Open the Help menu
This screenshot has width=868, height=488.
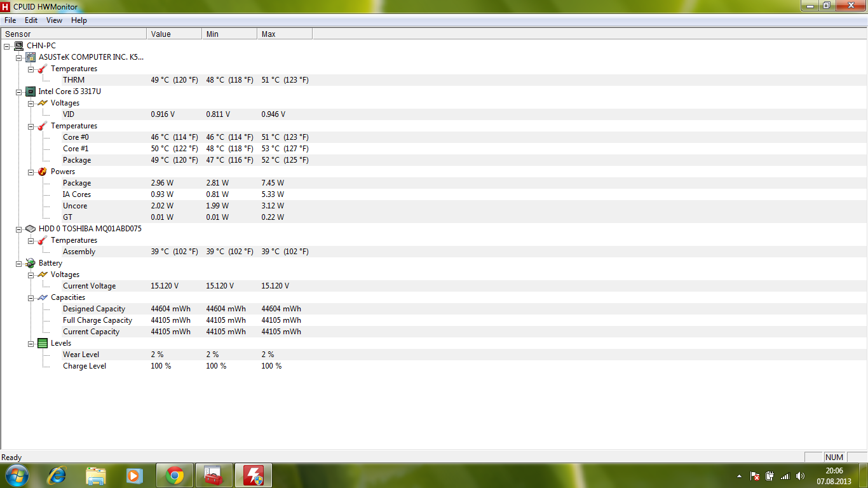(79, 20)
